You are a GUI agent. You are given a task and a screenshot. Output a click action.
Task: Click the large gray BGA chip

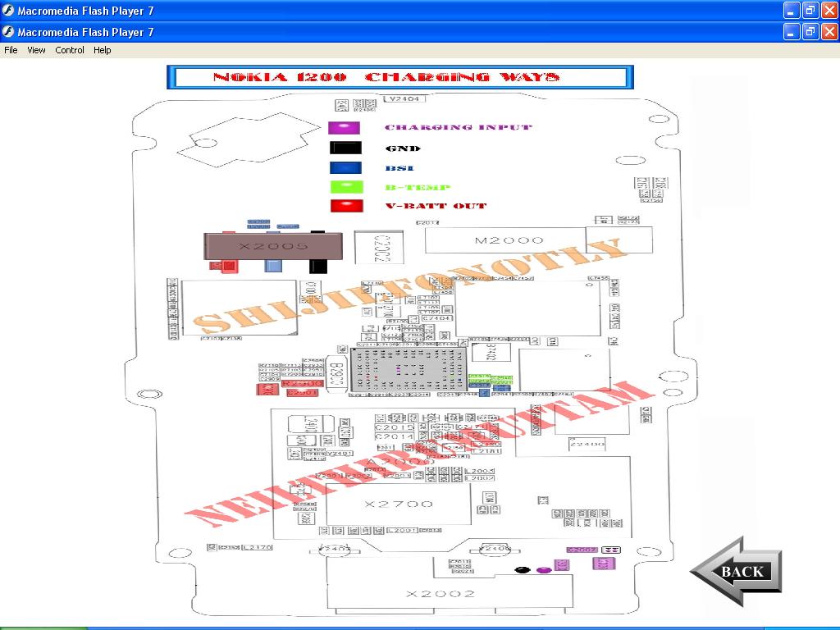(409, 371)
